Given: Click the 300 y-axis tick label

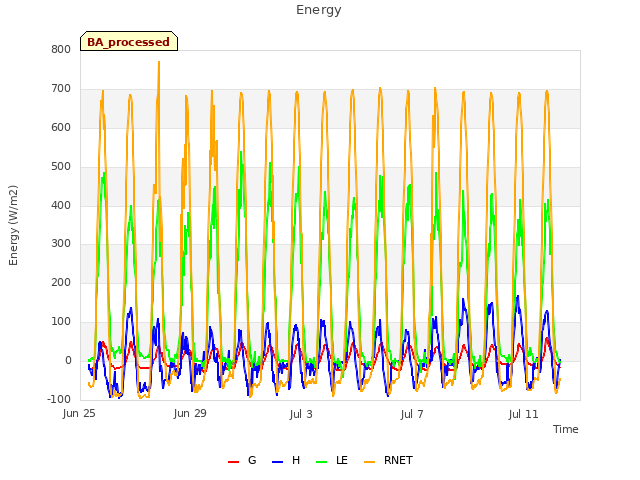Looking at the screenshot, I should [61, 244].
